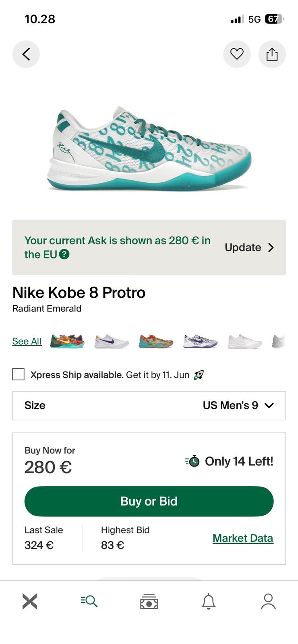Screen dimensions: 298x644
Task: Open the account profile icon
Action: coord(268,601)
